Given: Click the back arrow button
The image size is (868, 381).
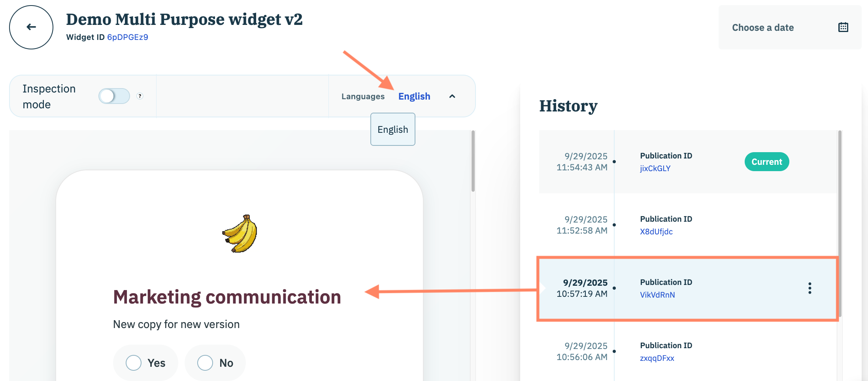Looking at the screenshot, I should tap(31, 27).
